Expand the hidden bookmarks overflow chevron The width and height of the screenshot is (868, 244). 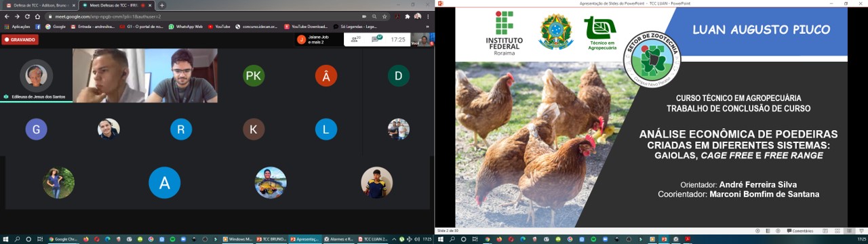pos(427,26)
